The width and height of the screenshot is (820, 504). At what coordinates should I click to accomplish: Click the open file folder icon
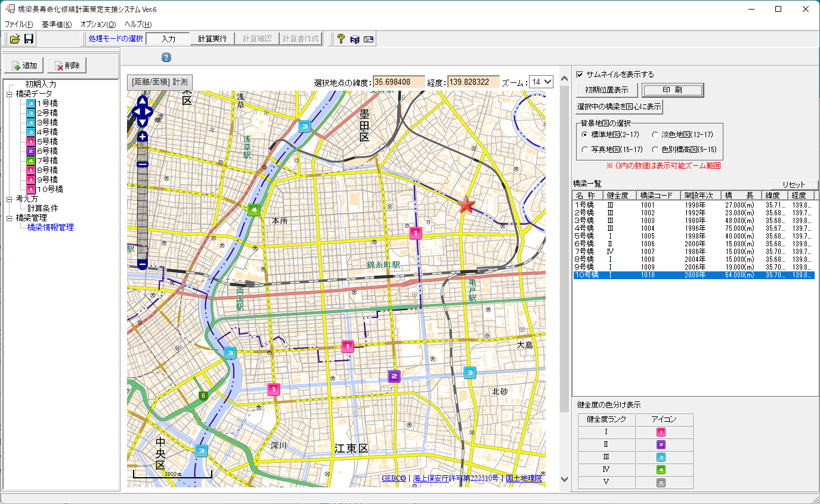[x=15, y=39]
